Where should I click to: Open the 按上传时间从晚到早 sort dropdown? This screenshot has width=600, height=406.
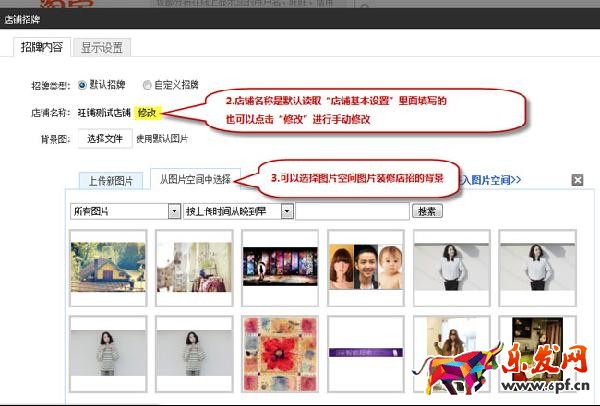pos(238,211)
